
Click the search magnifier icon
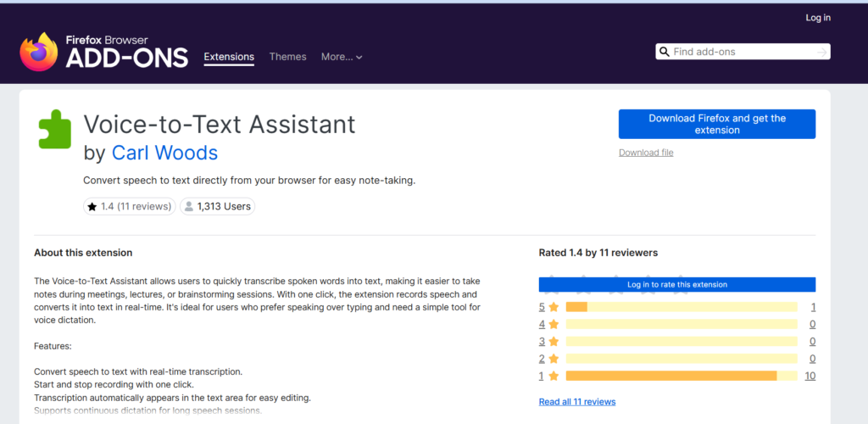[x=665, y=52]
